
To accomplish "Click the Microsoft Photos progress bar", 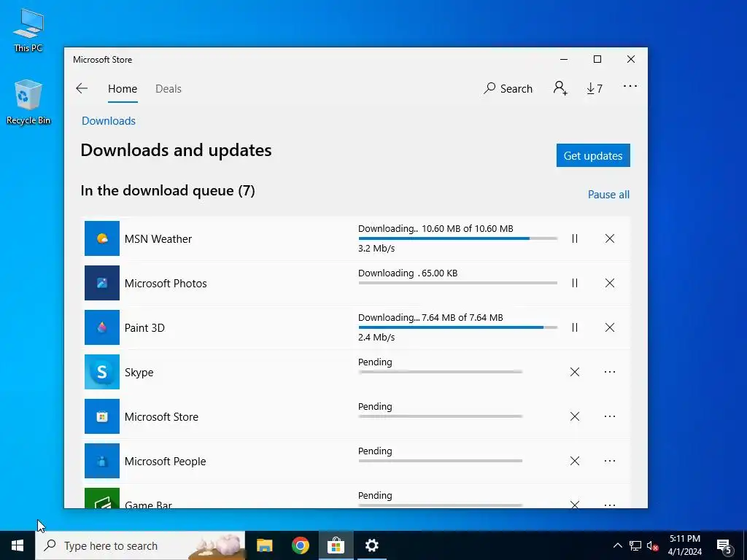I will coord(458,283).
